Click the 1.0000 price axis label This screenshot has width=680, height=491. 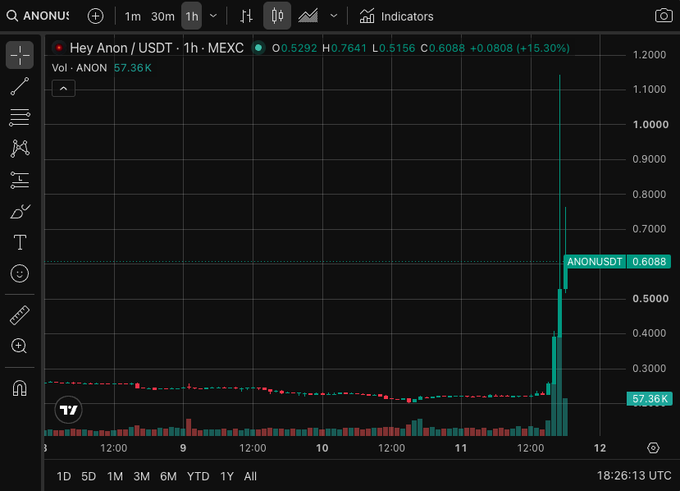tap(650, 124)
